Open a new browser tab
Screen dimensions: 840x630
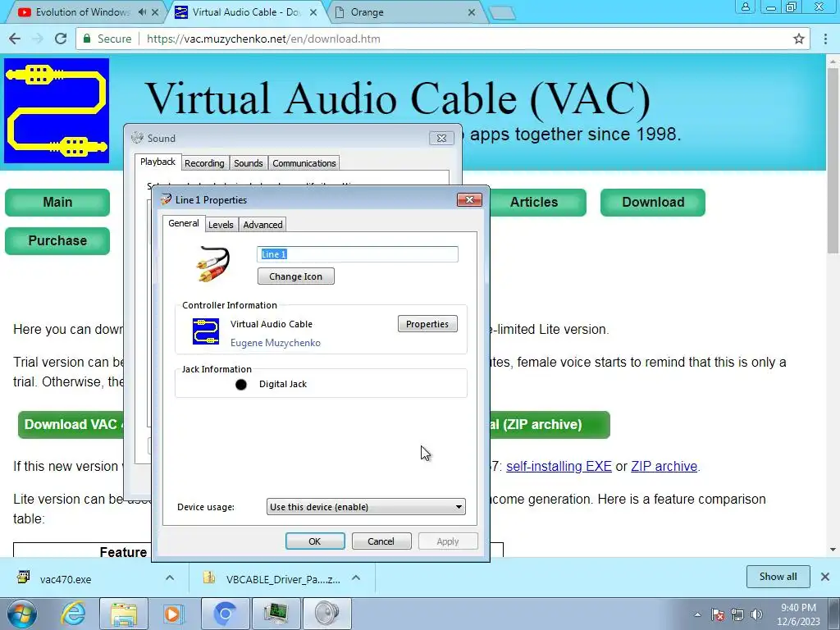pos(502,13)
